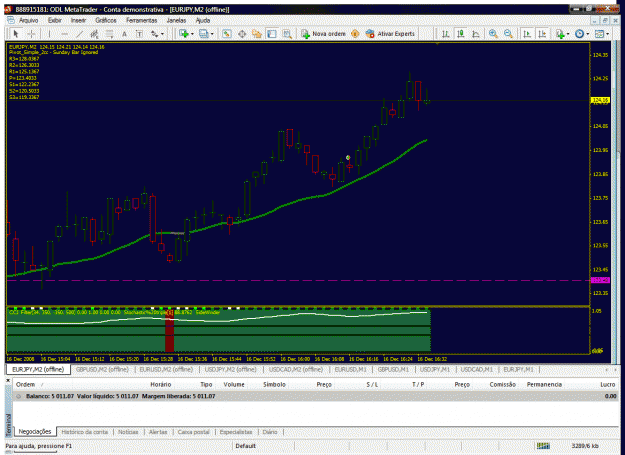Open the Janelas menu
Screen dimensions: 625x455
176,20
